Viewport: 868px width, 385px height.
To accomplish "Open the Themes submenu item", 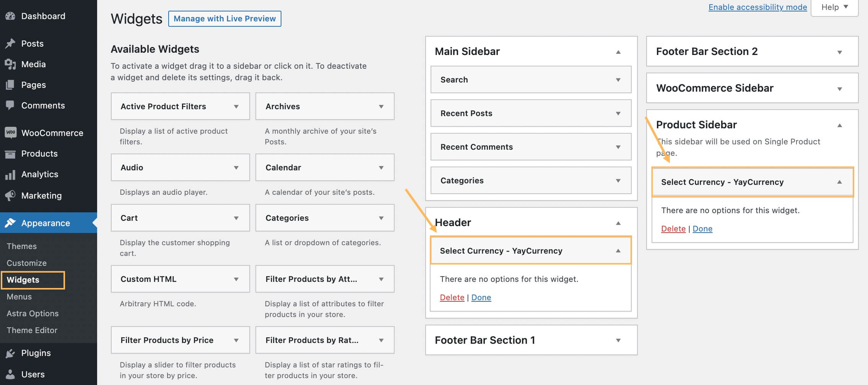I will tap(22, 246).
